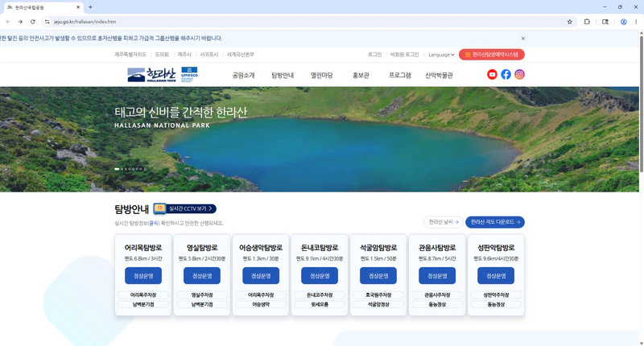Click 정상운영 under 영실탐방로

coord(202,276)
